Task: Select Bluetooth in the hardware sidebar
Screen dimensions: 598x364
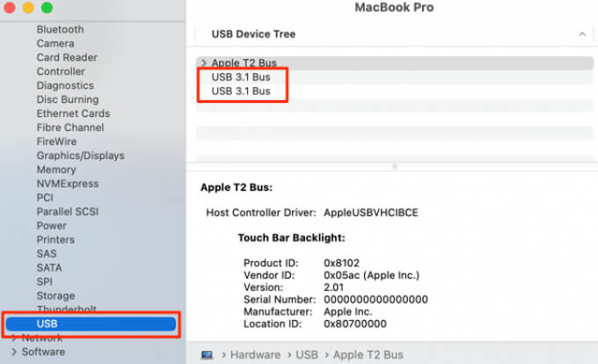Action: pos(60,29)
